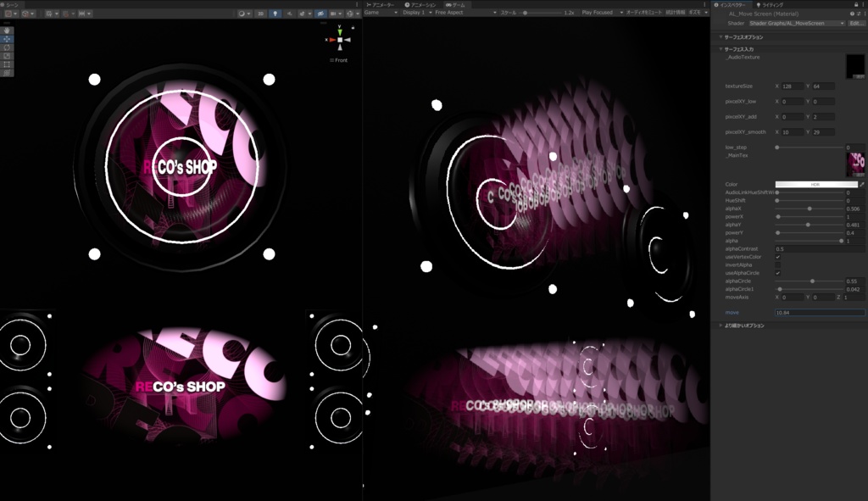Adjust the alphaX slider
Viewport: 868px width, 501px height.
(810, 209)
